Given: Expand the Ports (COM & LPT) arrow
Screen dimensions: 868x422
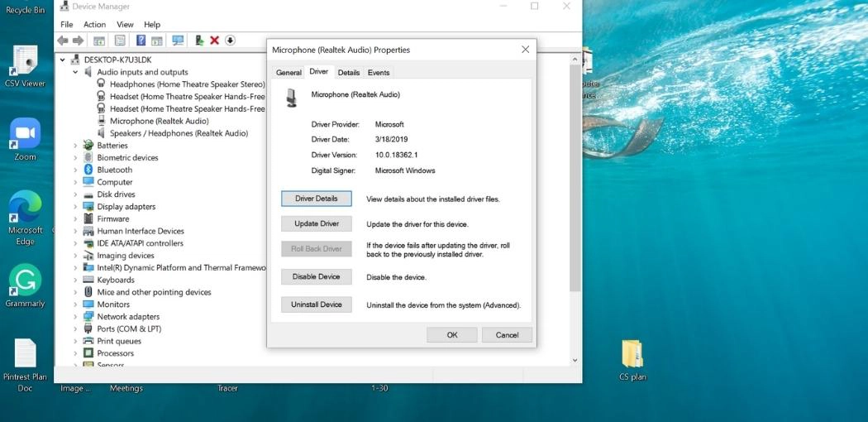Looking at the screenshot, I should pyautogui.click(x=75, y=328).
